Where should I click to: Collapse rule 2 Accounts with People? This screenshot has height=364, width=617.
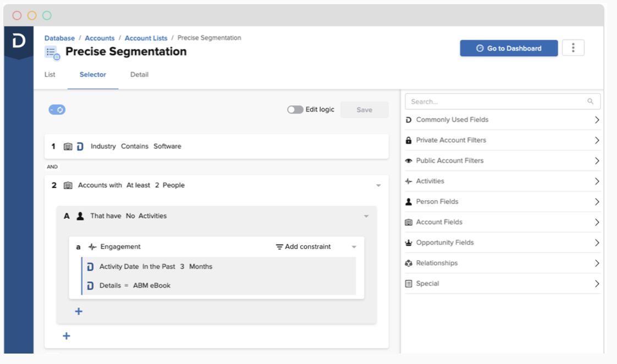tap(378, 186)
